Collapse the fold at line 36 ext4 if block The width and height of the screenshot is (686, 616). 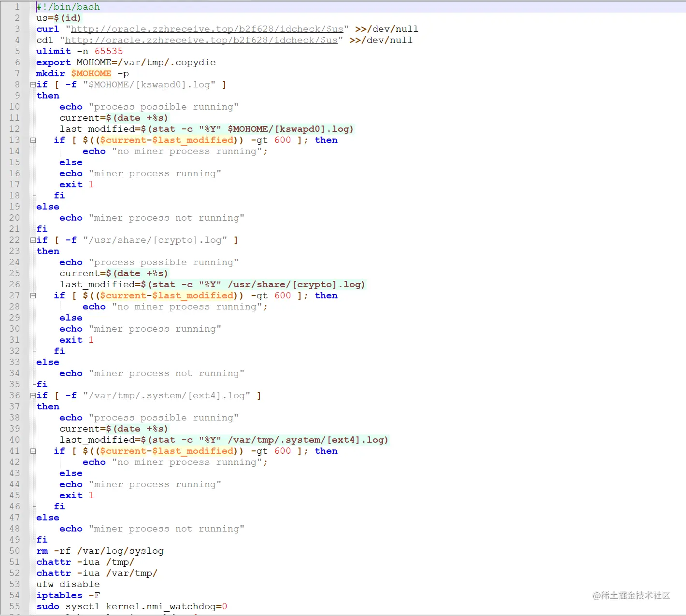33,395
